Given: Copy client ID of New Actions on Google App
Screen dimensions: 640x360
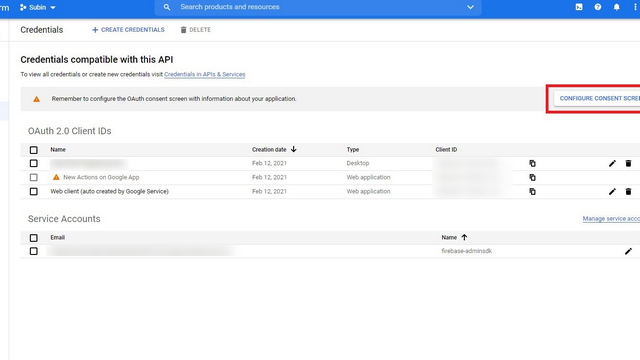Looking at the screenshot, I should [x=532, y=177].
